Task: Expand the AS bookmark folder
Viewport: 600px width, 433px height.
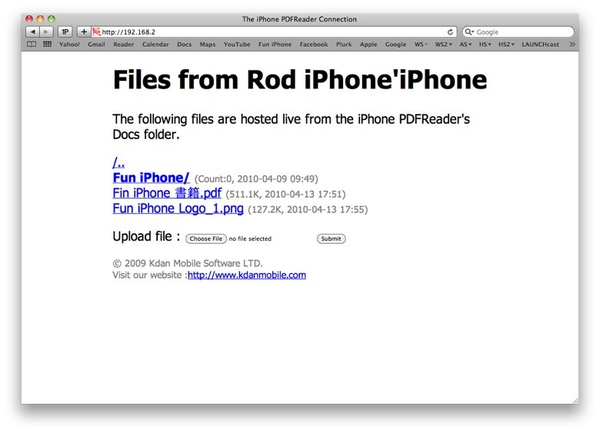Action: tap(465, 44)
